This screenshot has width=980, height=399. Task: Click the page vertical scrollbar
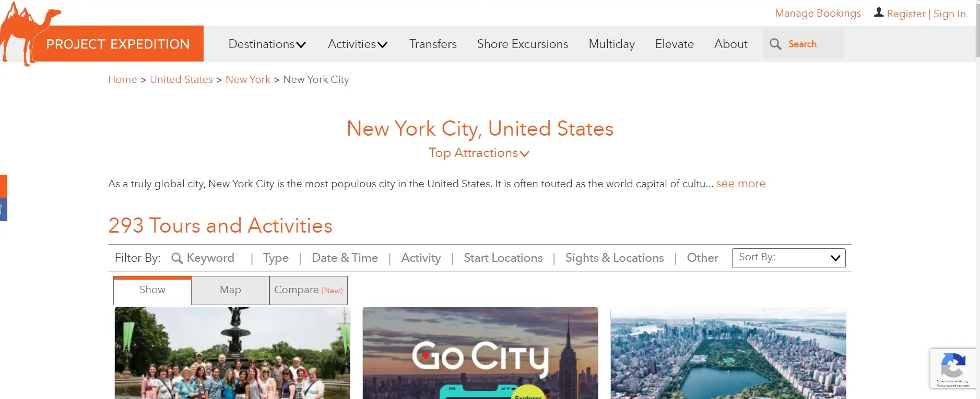tap(978, 31)
